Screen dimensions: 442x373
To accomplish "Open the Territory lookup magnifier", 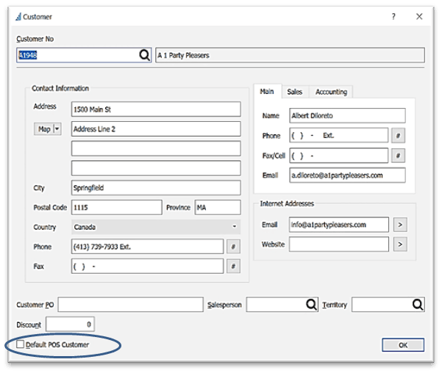I will point(417,304).
